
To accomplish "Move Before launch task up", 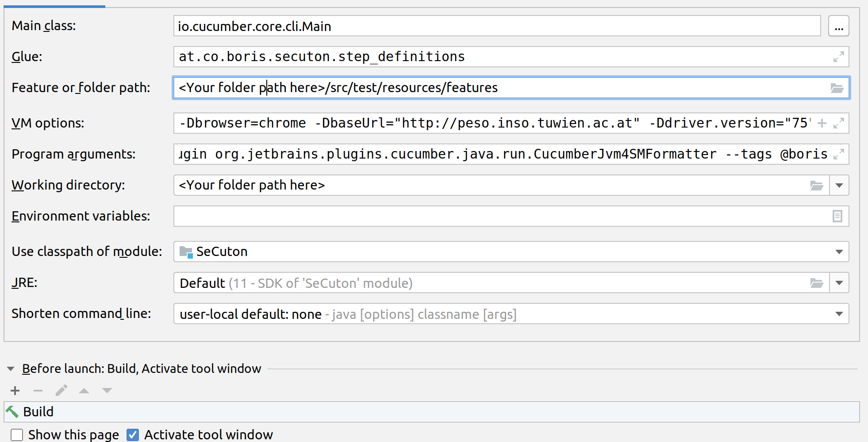I will click(x=84, y=390).
